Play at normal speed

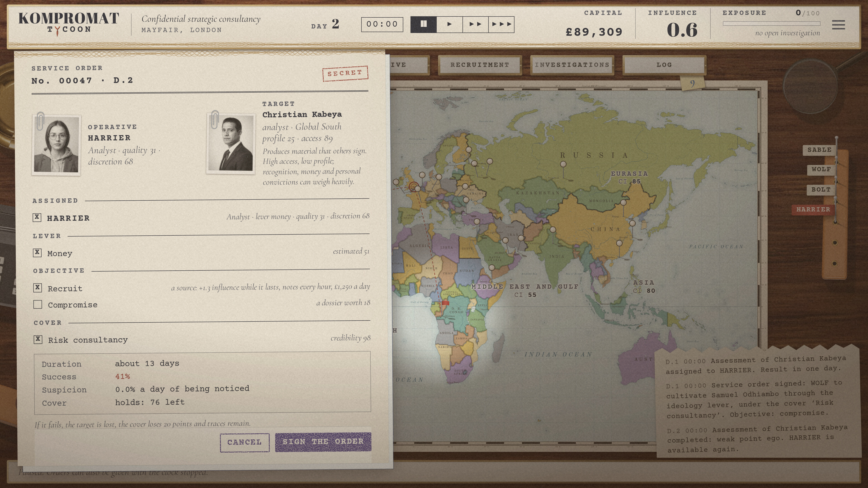point(450,24)
